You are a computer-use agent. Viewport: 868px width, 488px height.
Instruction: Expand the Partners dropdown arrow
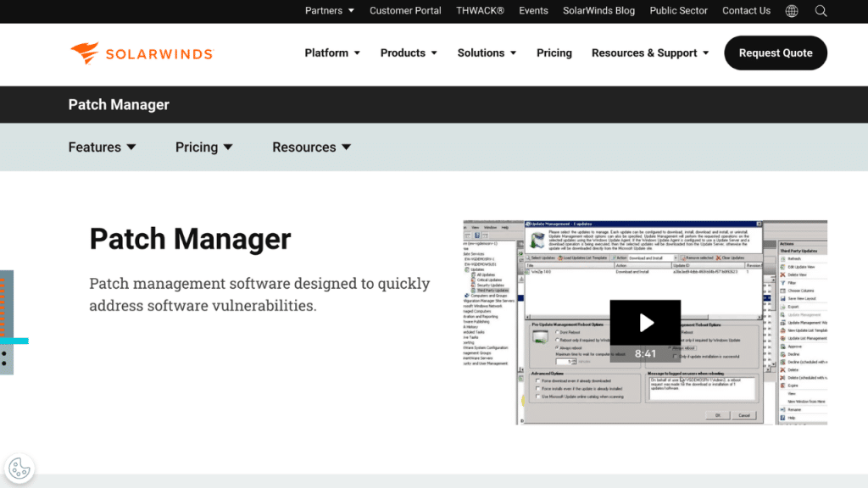coord(351,11)
